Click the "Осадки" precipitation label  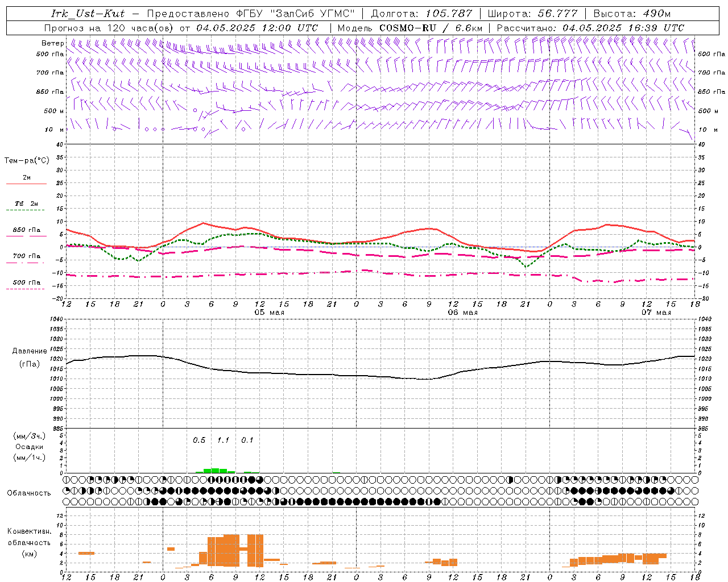pos(29,447)
